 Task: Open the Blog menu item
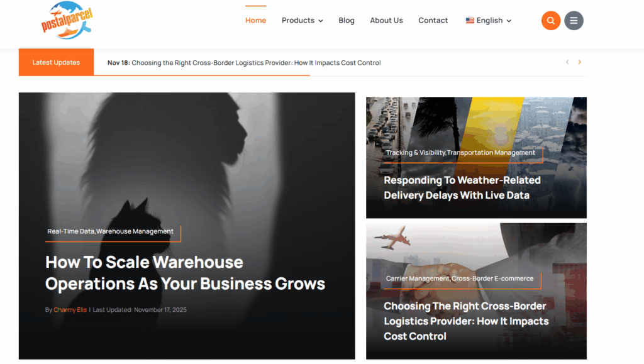click(347, 21)
